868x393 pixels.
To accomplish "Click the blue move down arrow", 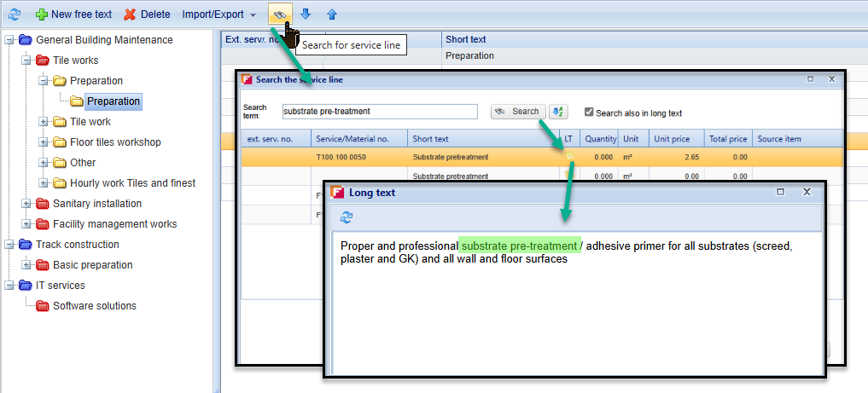I will pyautogui.click(x=306, y=14).
